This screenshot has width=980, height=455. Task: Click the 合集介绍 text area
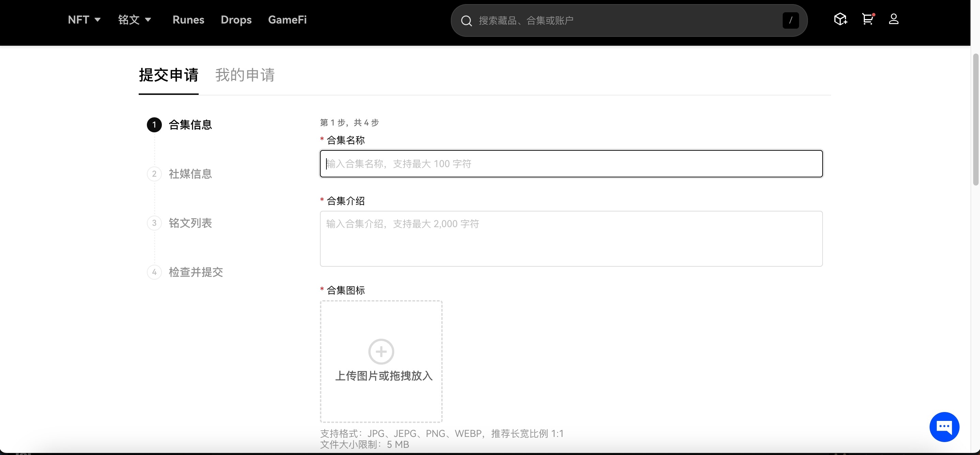(571, 239)
